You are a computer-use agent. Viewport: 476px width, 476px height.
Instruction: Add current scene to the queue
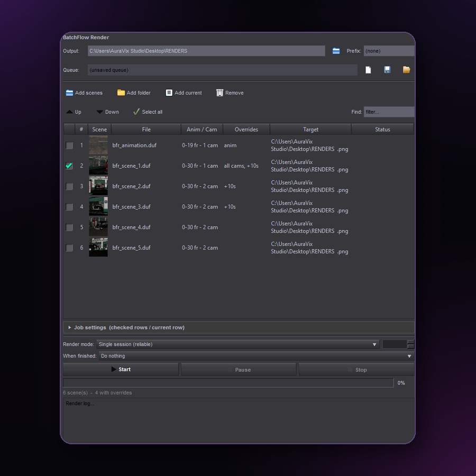pyautogui.click(x=184, y=93)
